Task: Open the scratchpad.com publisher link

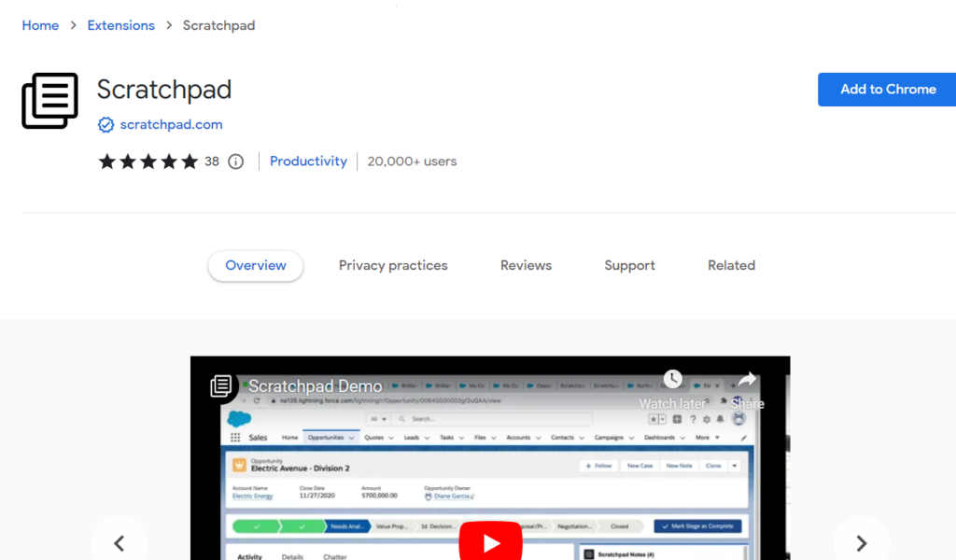Action: (x=171, y=125)
